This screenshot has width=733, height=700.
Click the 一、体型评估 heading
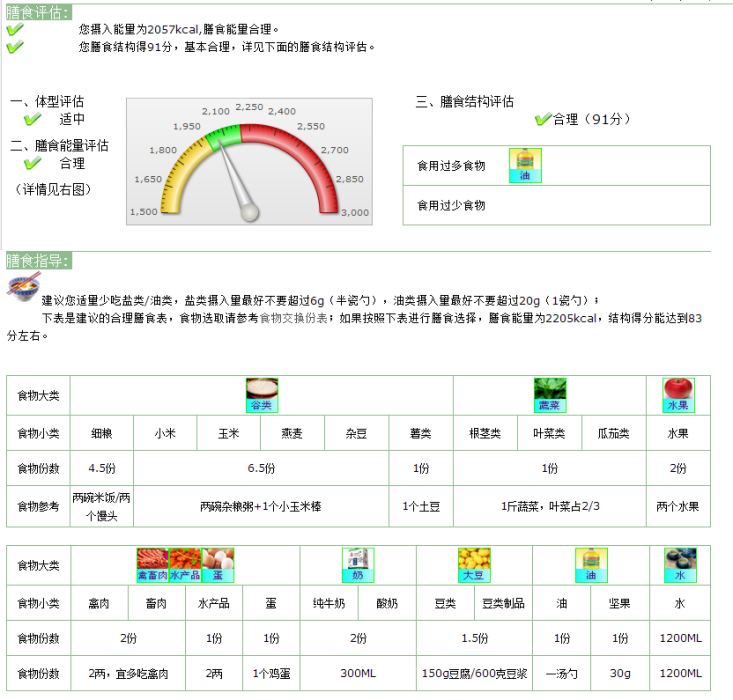(47, 101)
